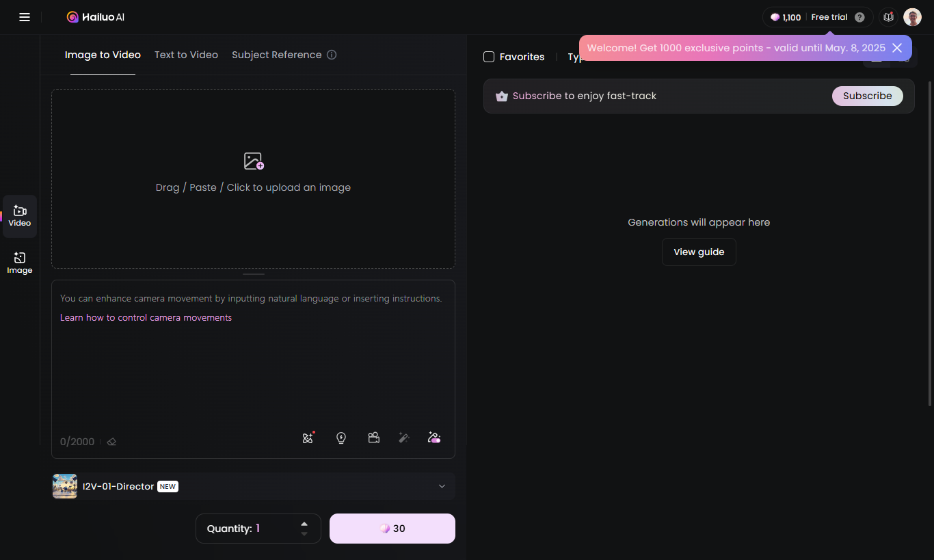The height and width of the screenshot is (560, 934).
Task: Switch to Subject Reference tab
Action: [276, 55]
